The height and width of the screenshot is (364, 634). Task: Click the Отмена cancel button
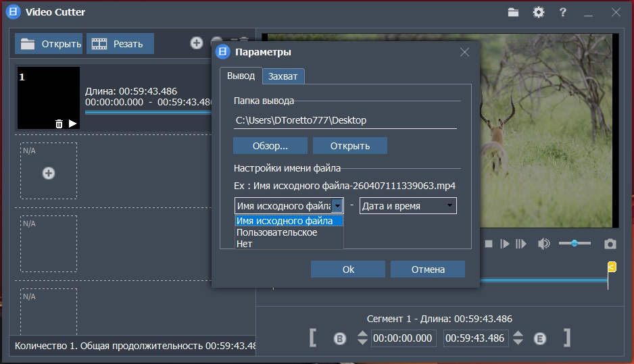pos(428,269)
